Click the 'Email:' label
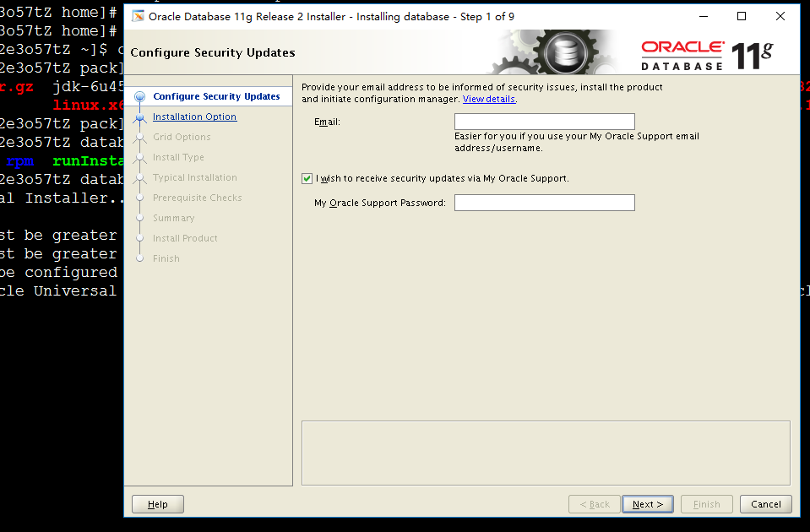Screen dimensions: 810x532 coord(327,122)
